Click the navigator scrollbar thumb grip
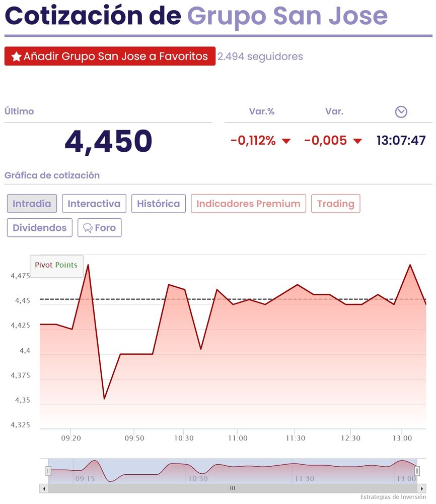The width and height of the screenshot is (436, 504). pyautogui.click(x=233, y=488)
